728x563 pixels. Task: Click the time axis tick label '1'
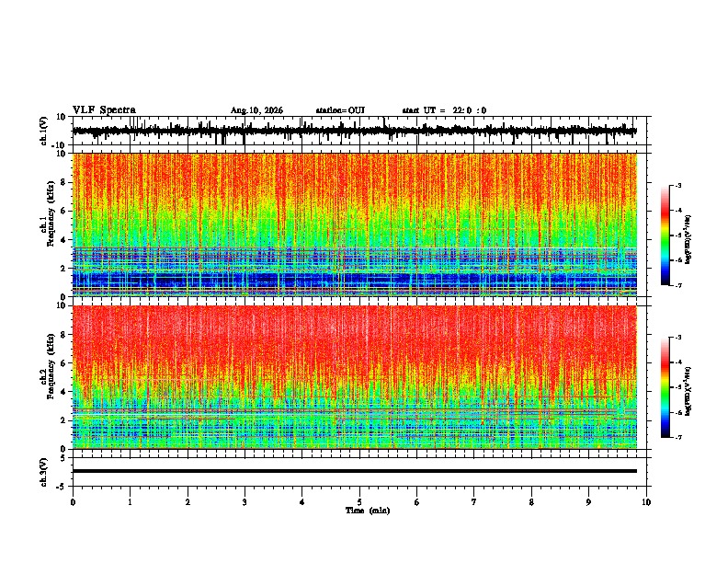(130, 502)
